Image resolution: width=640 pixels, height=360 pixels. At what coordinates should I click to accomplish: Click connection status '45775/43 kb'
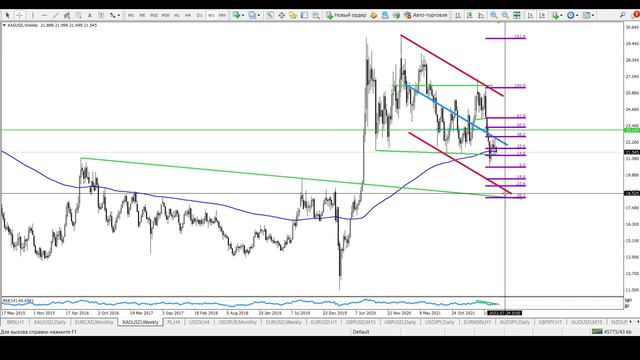coord(612,332)
